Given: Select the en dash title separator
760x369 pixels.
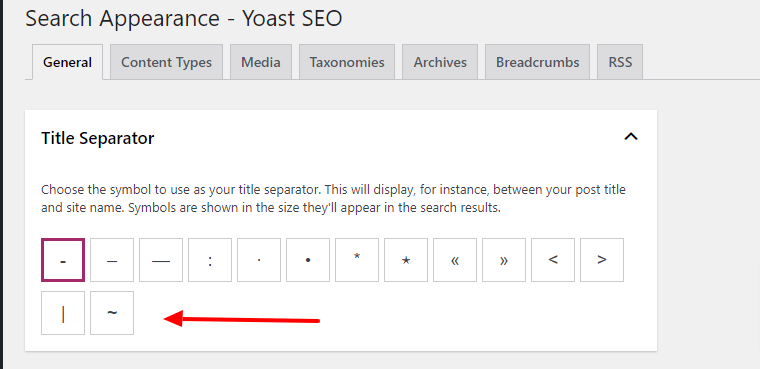Looking at the screenshot, I should click(112, 260).
